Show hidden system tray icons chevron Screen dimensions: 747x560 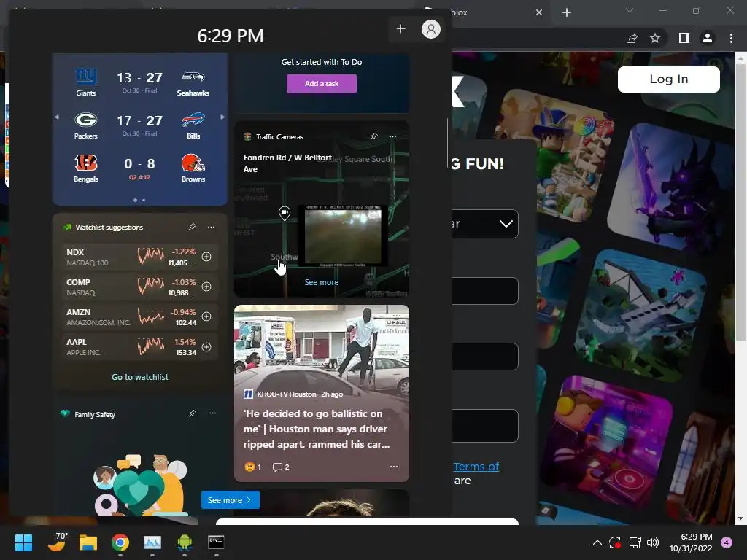[x=597, y=542]
